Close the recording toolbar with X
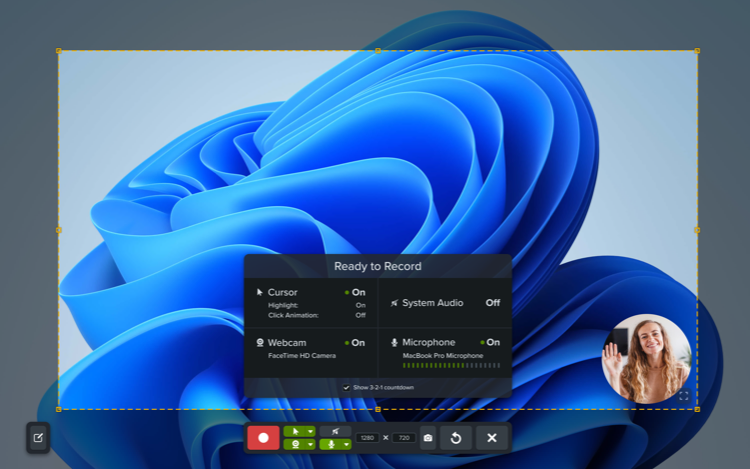Screen dimensions: 750x469 (x=491, y=438)
